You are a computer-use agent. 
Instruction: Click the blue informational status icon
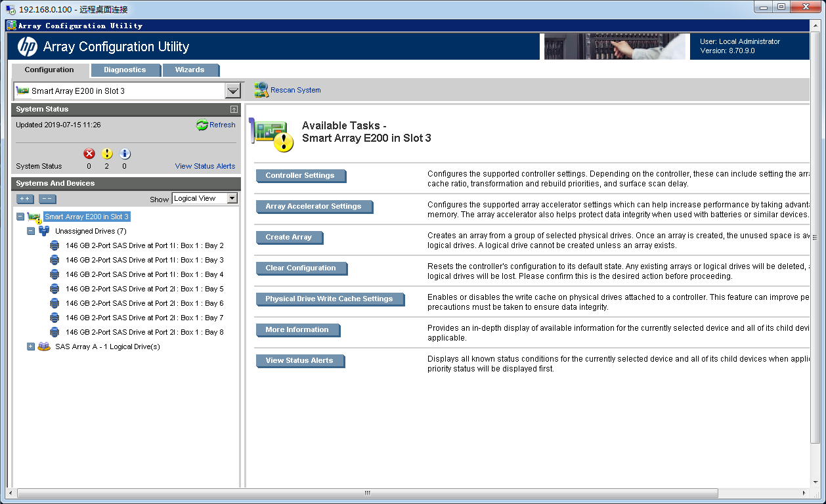coord(125,154)
